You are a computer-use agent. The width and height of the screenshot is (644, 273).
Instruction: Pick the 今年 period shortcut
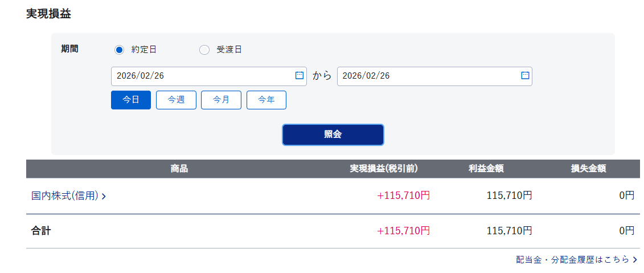tap(266, 100)
